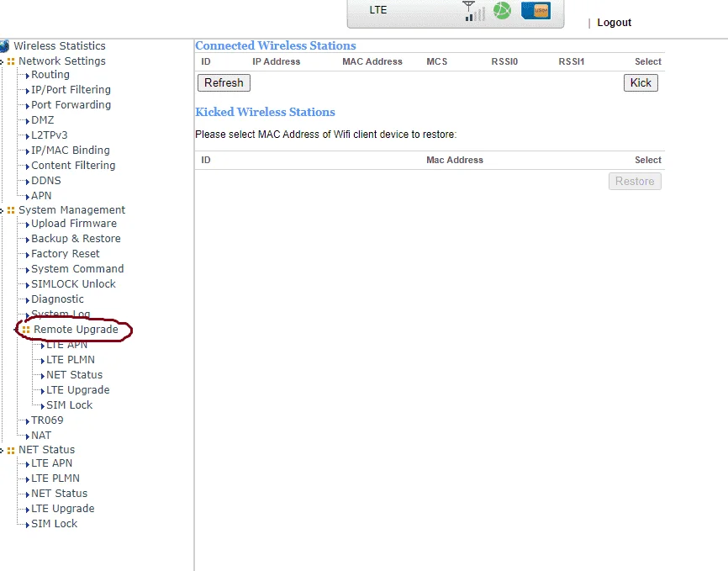Open SIMLOCK Unlock page

pyautogui.click(x=73, y=284)
